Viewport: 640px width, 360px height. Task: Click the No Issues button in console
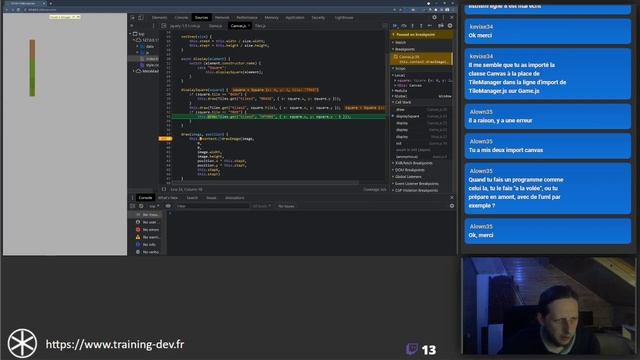point(286,206)
